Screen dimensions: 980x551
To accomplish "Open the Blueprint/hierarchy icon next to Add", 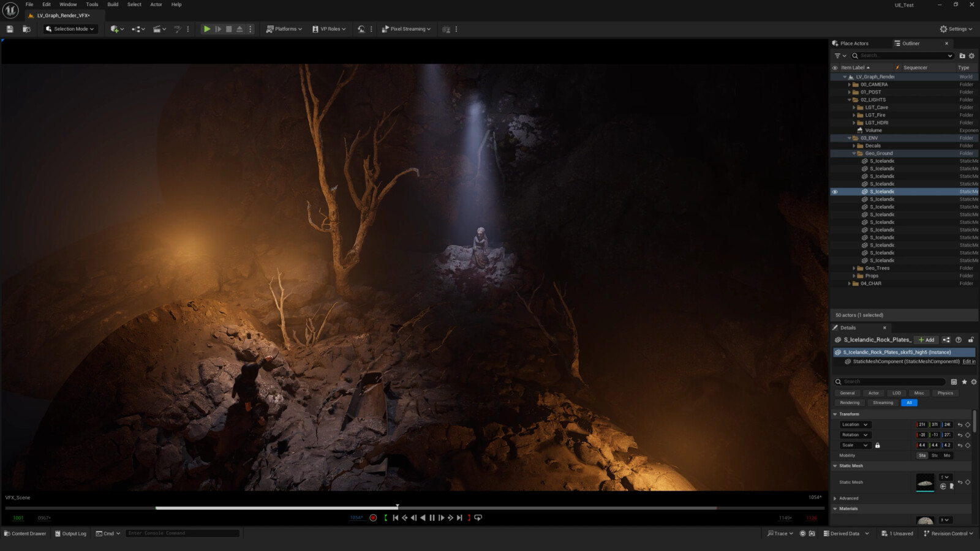I will [x=946, y=340].
